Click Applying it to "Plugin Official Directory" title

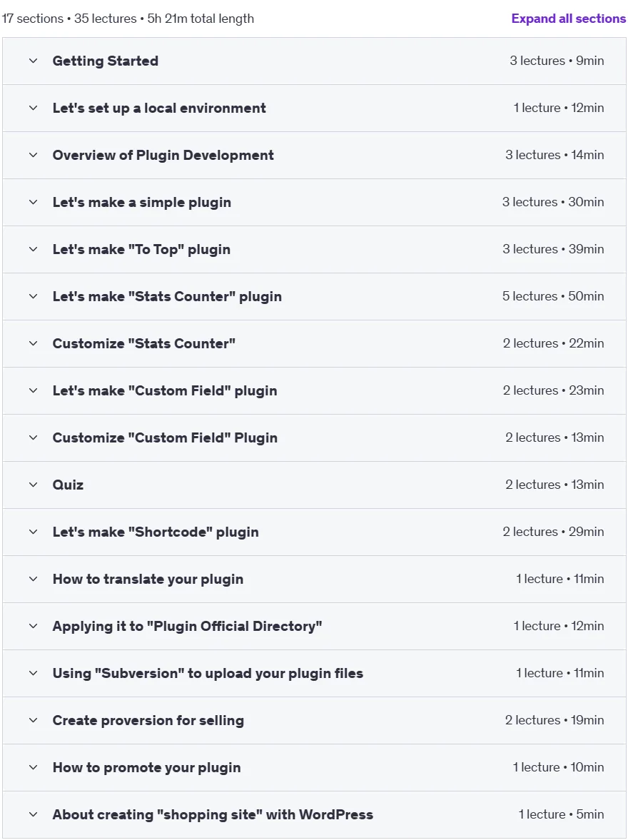pyautogui.click(x=187, y=626)
